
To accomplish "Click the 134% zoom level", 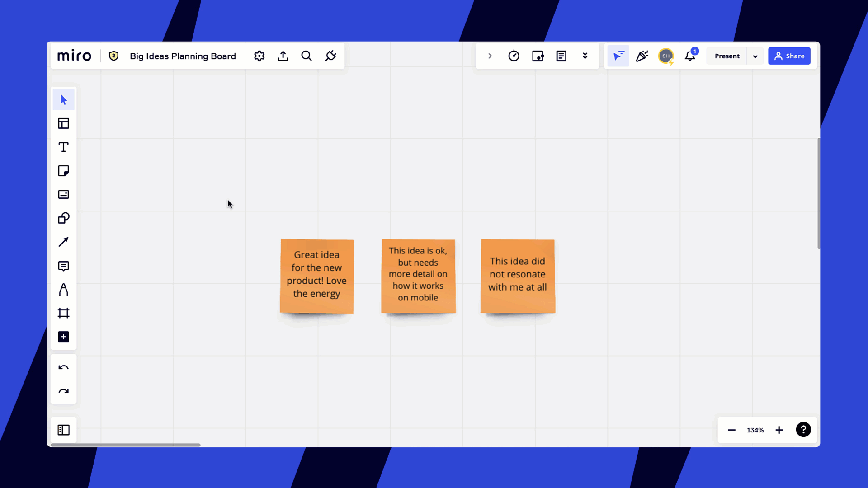I will (755, 430).
